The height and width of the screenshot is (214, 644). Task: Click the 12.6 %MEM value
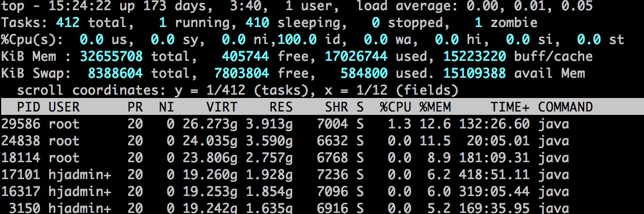(435, 124)
